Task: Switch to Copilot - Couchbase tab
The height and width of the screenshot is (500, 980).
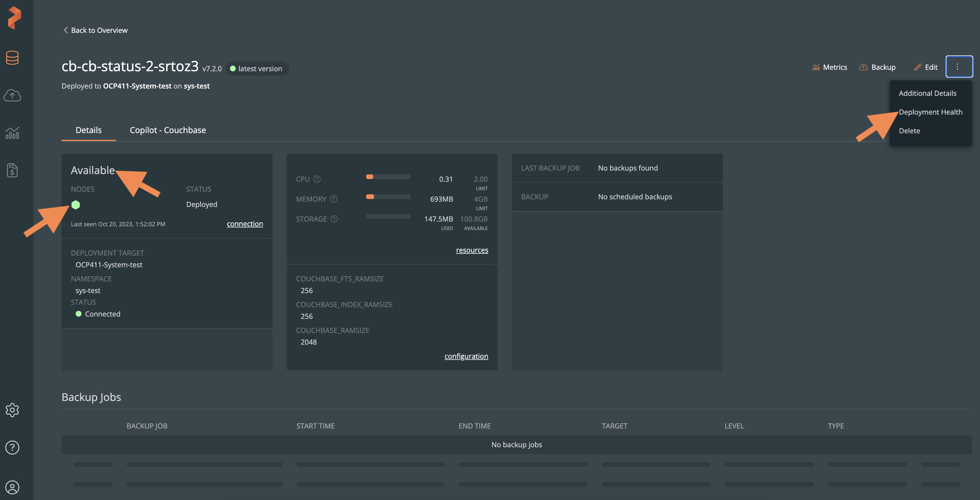Action: 168,130
